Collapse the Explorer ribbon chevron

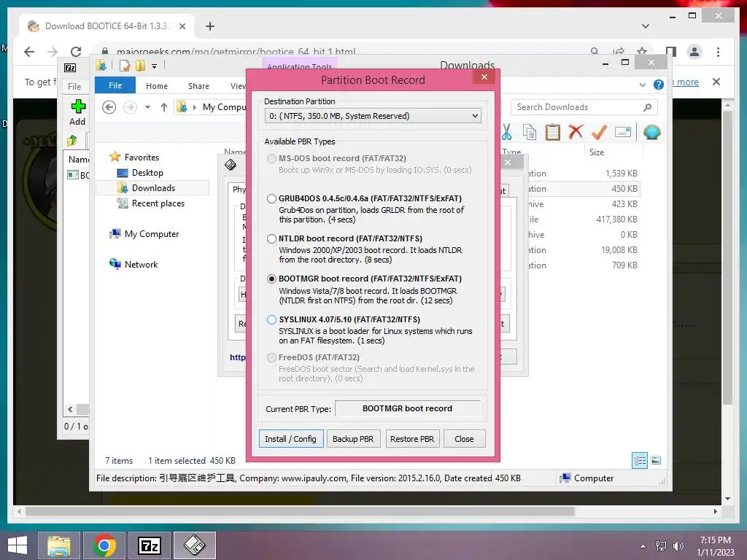pos(642,85)
